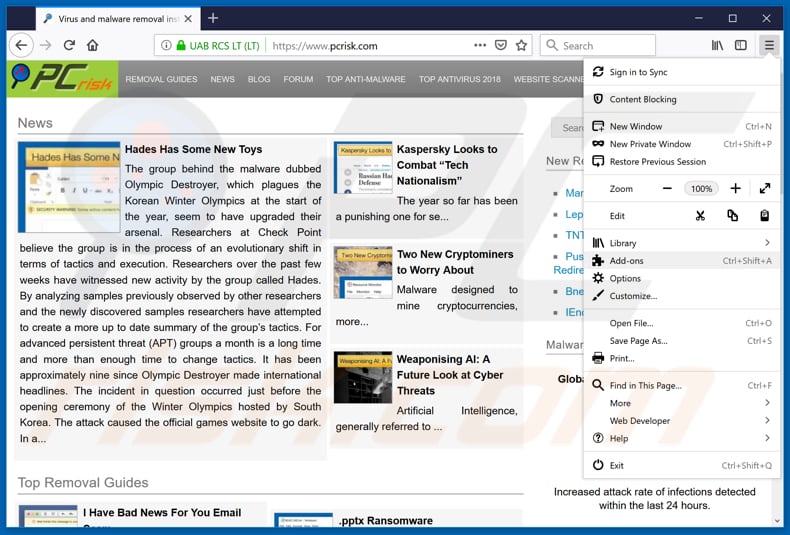Expand the Web Developer submenu
This screenshot has height=535, width=790.
click(767, 421)
